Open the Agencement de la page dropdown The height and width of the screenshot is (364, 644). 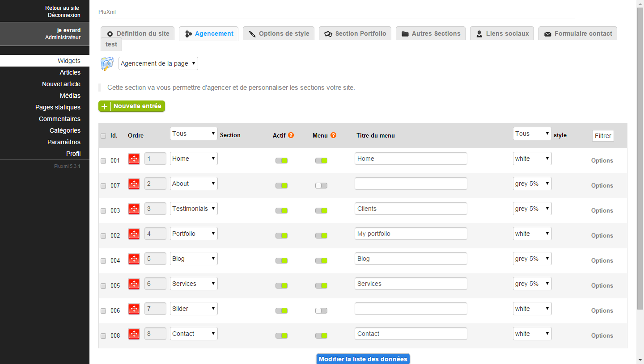[158, 64]
